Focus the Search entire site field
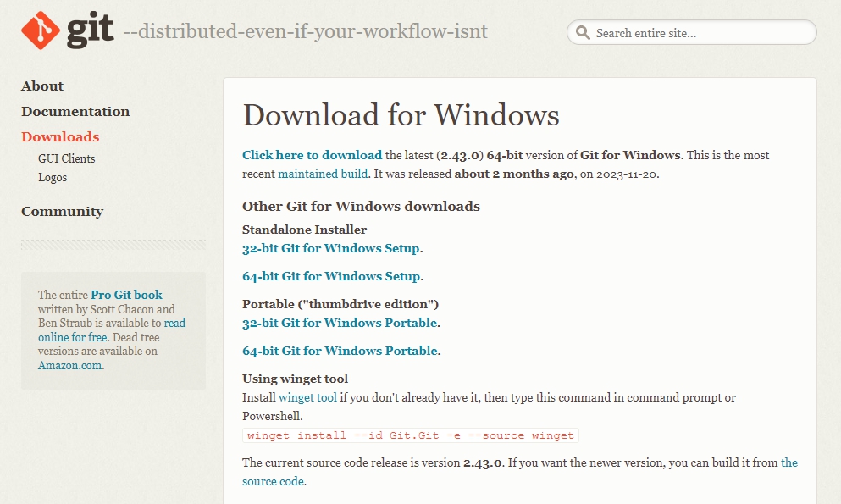Screen dimensions: 841x504 (x=691, y=33)
